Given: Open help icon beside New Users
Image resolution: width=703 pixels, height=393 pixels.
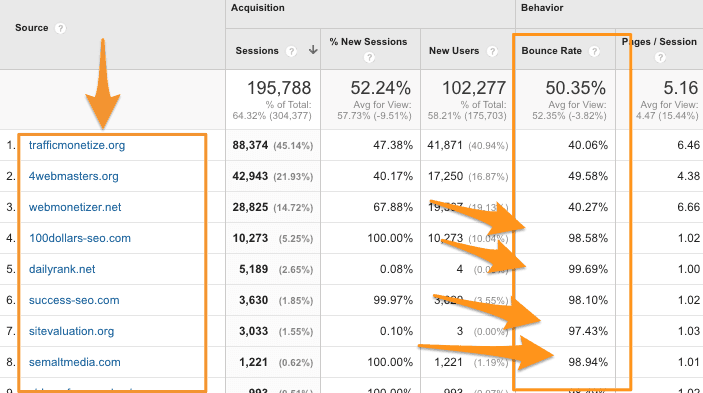Looking at the screenshot, I should [x=492, y=51].
